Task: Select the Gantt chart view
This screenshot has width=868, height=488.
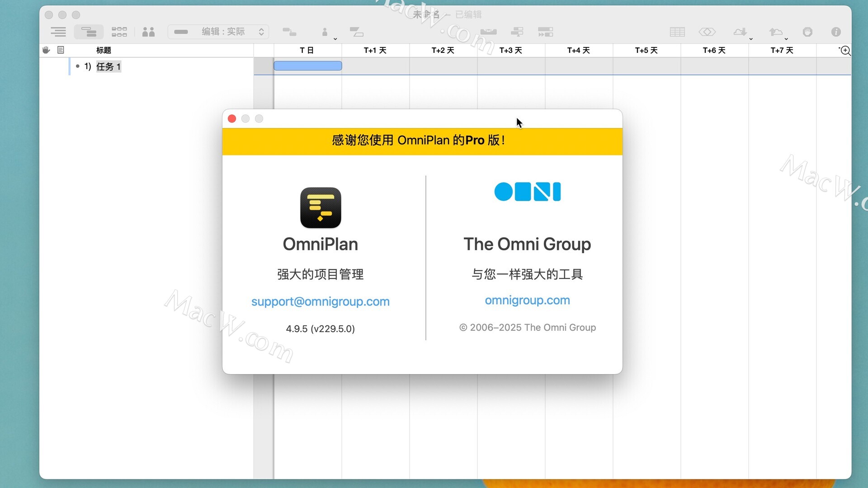Action: click(89, 32)
